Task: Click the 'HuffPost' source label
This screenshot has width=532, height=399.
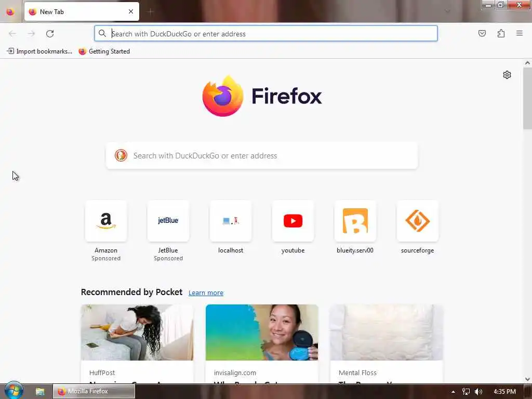Action: pyautogui.click(x=102, y=373)
